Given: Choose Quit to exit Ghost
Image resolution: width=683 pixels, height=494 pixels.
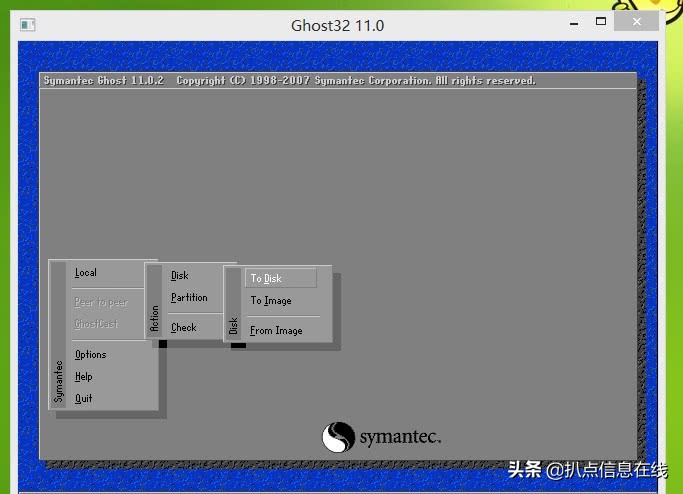Looking at the screenshot, I should [84, 398].
